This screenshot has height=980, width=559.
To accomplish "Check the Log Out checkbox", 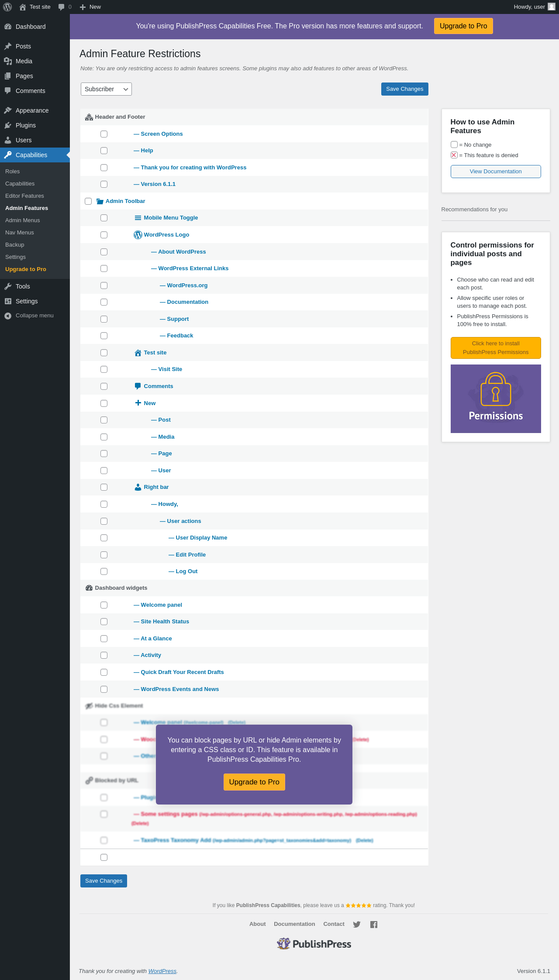I will click(x=104, y=571).
